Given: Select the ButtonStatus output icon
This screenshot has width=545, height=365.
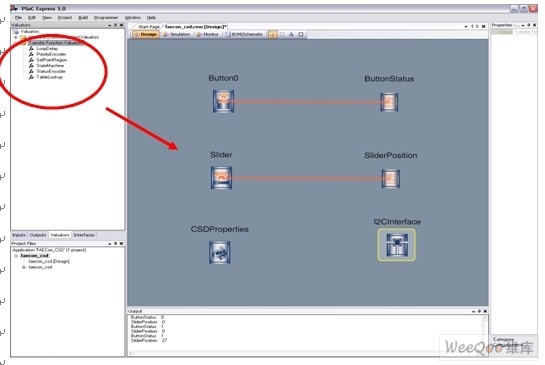Looking at the screenshot, I should (389, 102).
